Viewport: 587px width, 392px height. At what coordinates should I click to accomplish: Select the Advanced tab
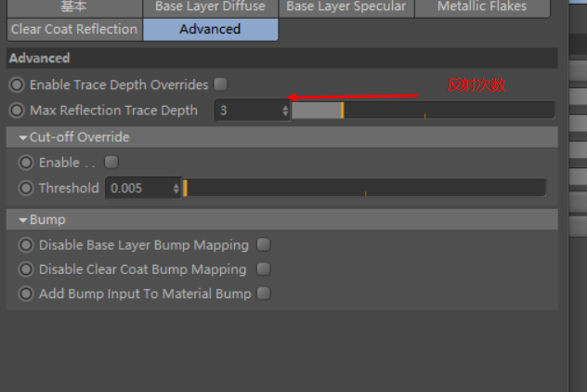coord(211,29)
